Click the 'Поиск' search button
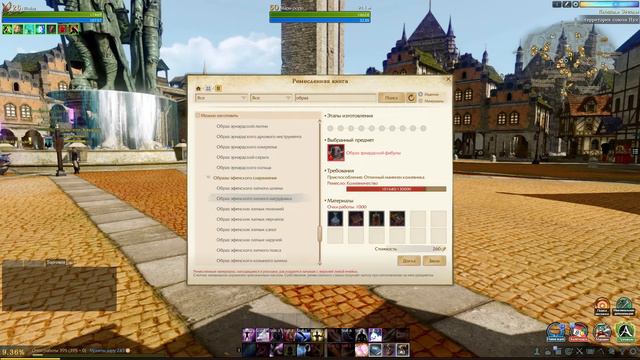This screenshot has height=360, width=640. pyautogui.click(x=391, y=98)
